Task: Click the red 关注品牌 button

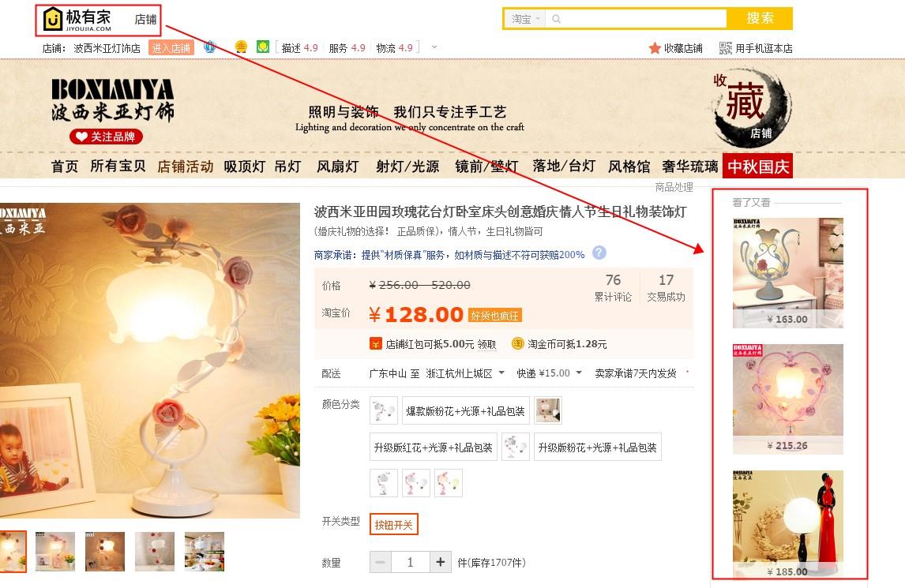Action: (x=106, y=137)
